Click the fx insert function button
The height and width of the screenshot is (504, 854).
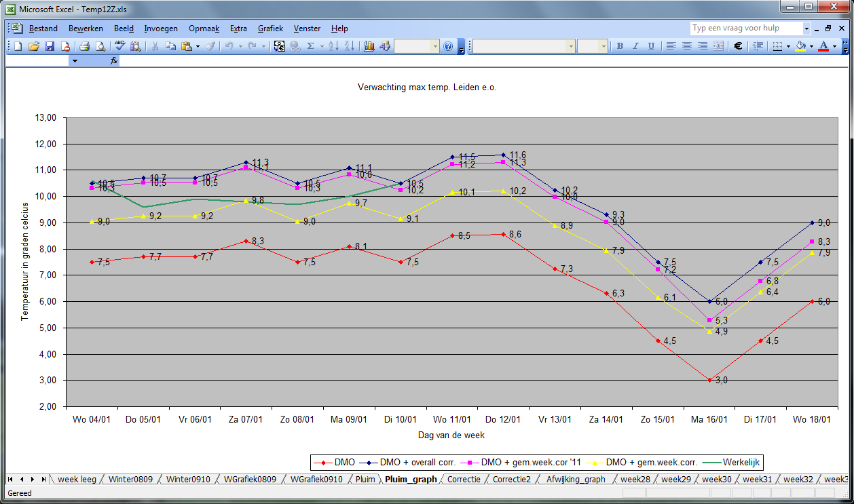(115, 60)
